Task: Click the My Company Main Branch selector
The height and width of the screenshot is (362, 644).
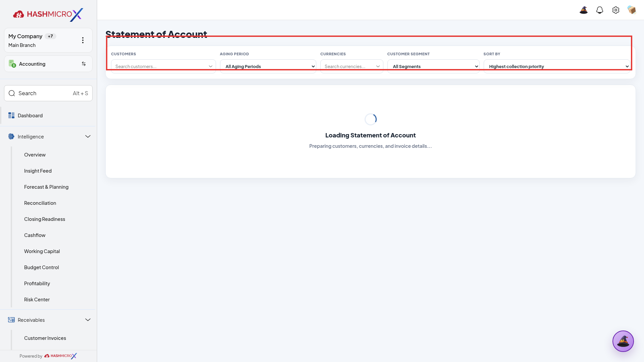Action: [x=48, y=40]
